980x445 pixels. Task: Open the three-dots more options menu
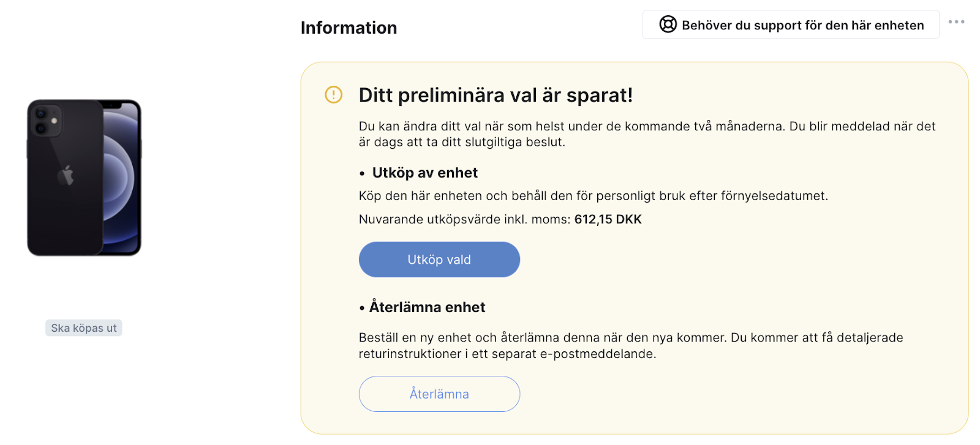tap(956, 22)
